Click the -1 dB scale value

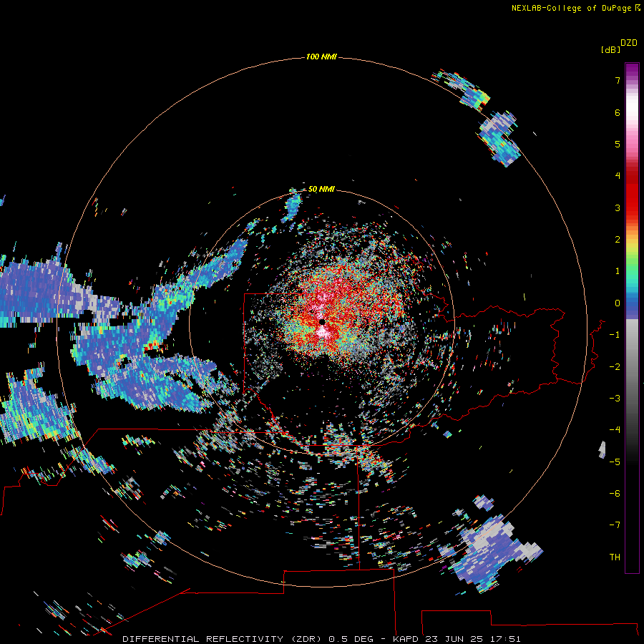[x=615, y=335]
